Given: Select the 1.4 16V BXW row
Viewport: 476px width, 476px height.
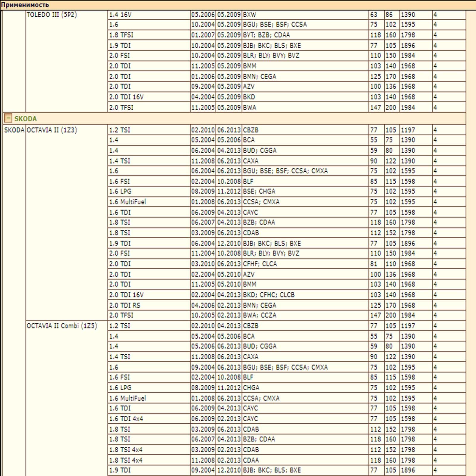Looking at the screenshot, I should coord(287,15).
